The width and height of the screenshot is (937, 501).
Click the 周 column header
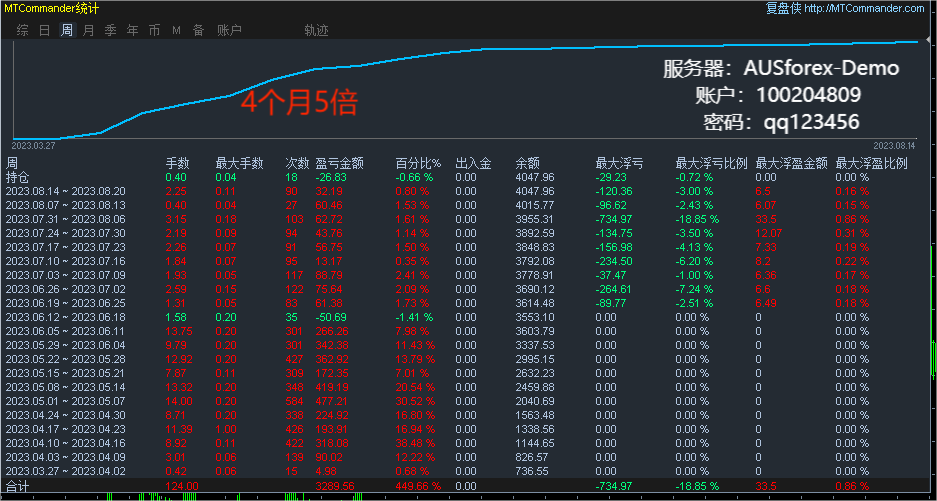click(x=11, y=163)
